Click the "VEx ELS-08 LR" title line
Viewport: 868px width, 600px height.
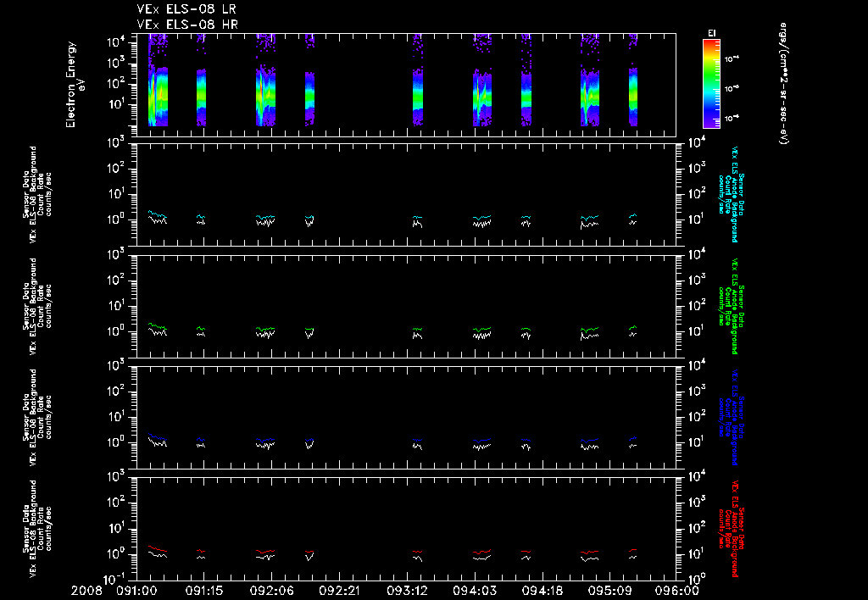coord(186,9)
